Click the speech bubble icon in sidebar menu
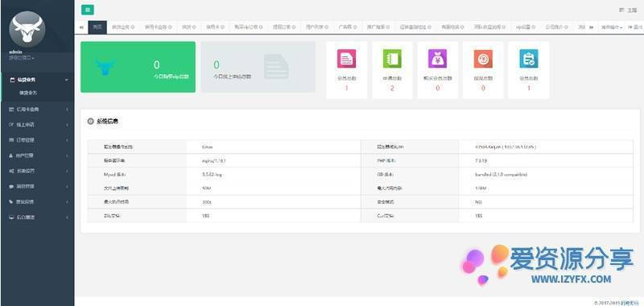Viewport: 644px width, 306px height. (x=12, y=187)
